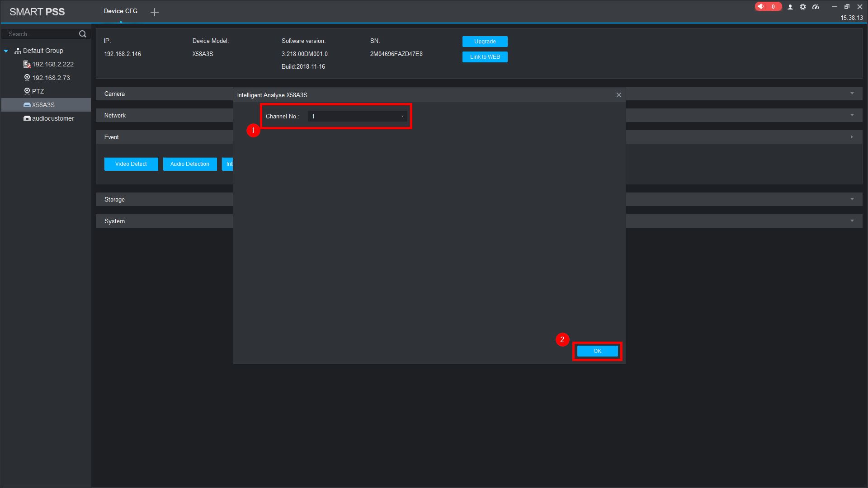Screen dimensions: 868x488
Task: Add new tab with plus icon
Action: pyautogui.click(x=155, y=12)
